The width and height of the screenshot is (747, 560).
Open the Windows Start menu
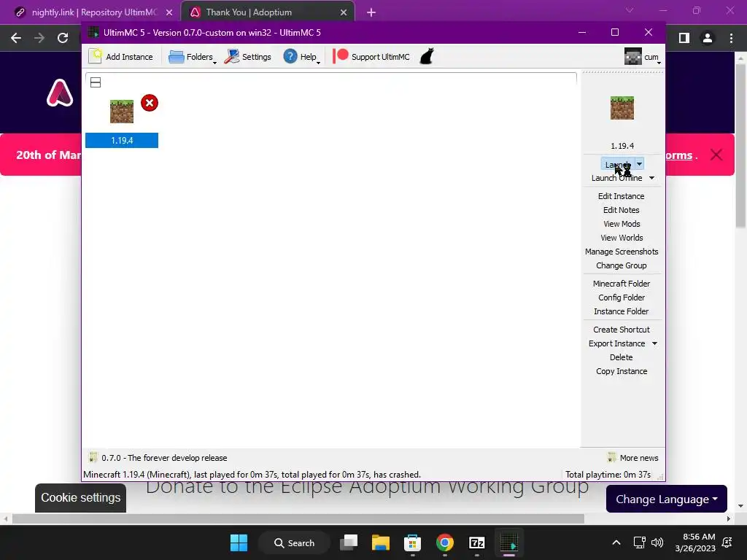click(239, 542)
